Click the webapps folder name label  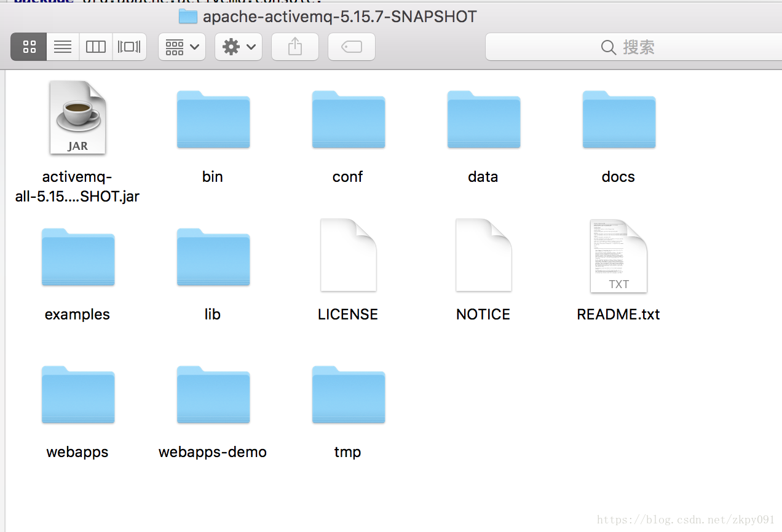point(77,452)
